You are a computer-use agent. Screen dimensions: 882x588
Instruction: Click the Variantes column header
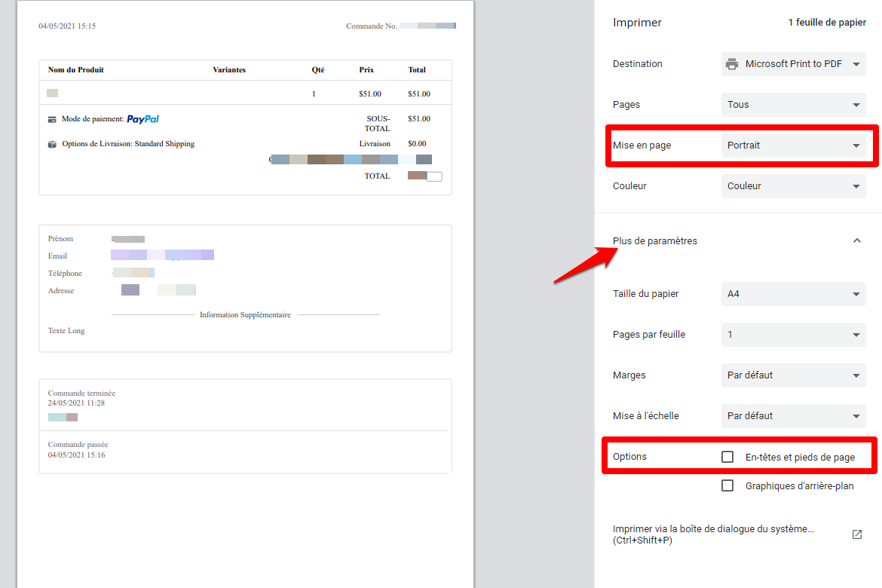coord(229,70)
